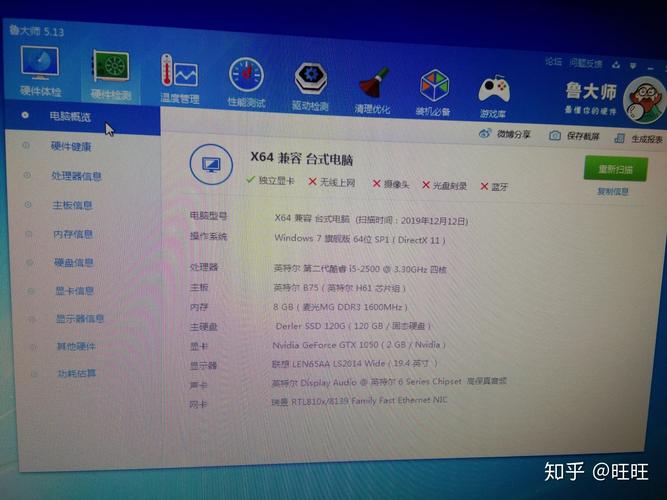Select 电脑概览 in sidebar
Viewport: 667px width, 500px height.
tap(83, 117)
